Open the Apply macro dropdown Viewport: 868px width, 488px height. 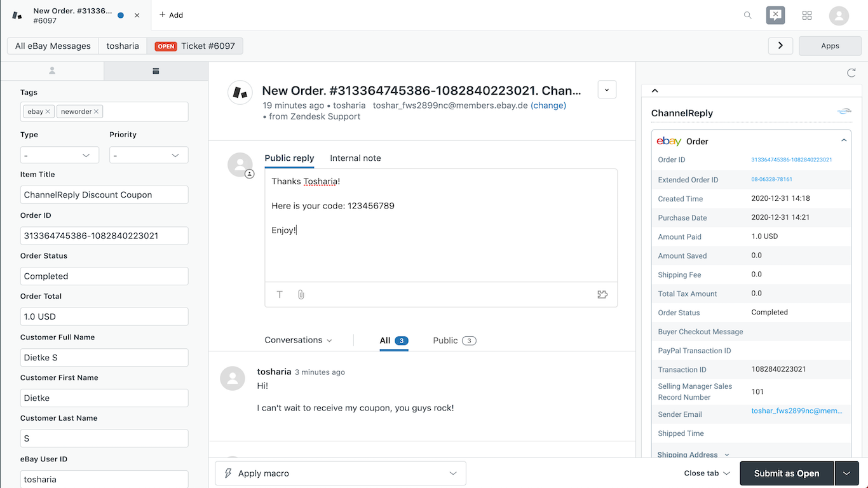pyautogui.click(x=341, y=473)
